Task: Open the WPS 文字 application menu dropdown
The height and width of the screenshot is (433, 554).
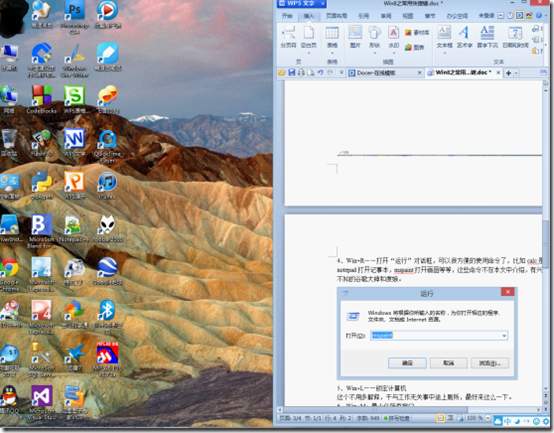Action: click(x=323, y=3)
